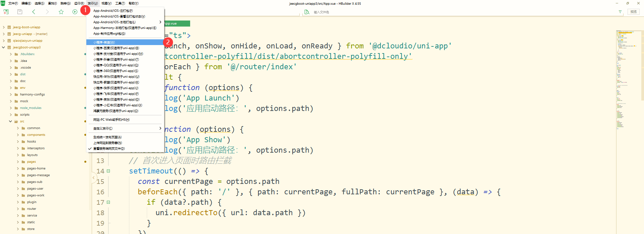Viewport: 644px width, 234px height.
Task: Switch to the App.vue editor tab
Action: coord(176,24)
